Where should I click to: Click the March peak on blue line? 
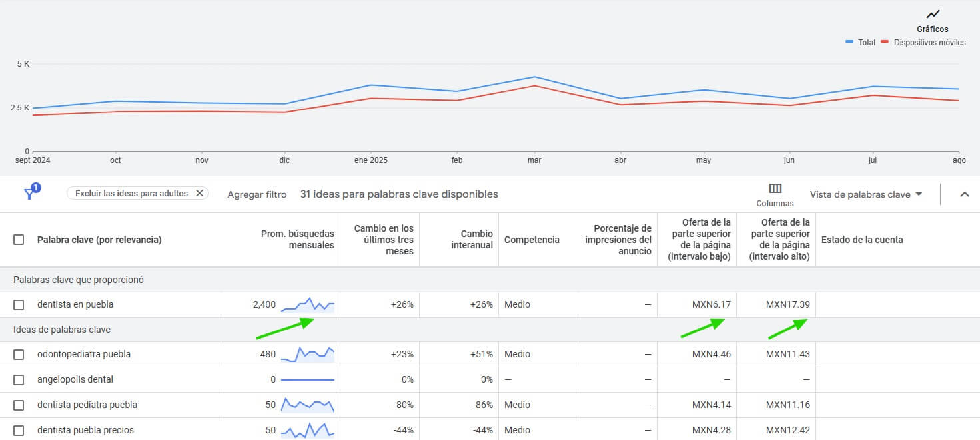(x=534, y=77)
